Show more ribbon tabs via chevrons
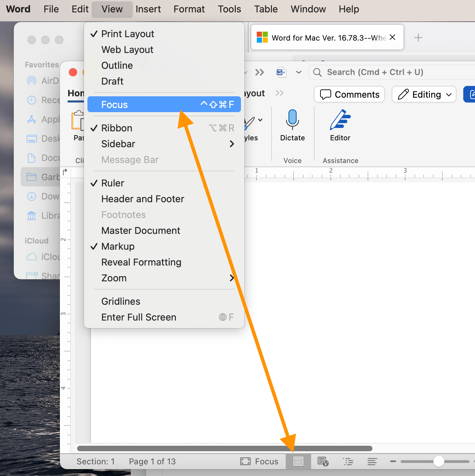 tap(279, 93)
